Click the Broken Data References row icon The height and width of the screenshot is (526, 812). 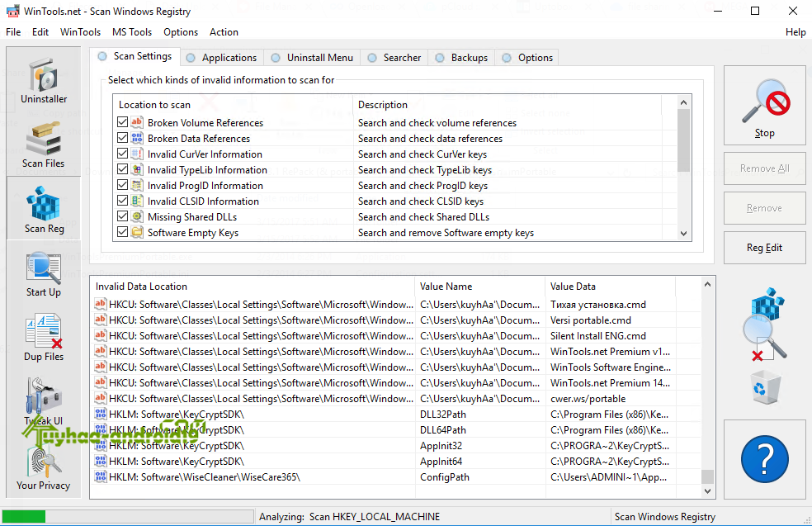click(137, 138)
